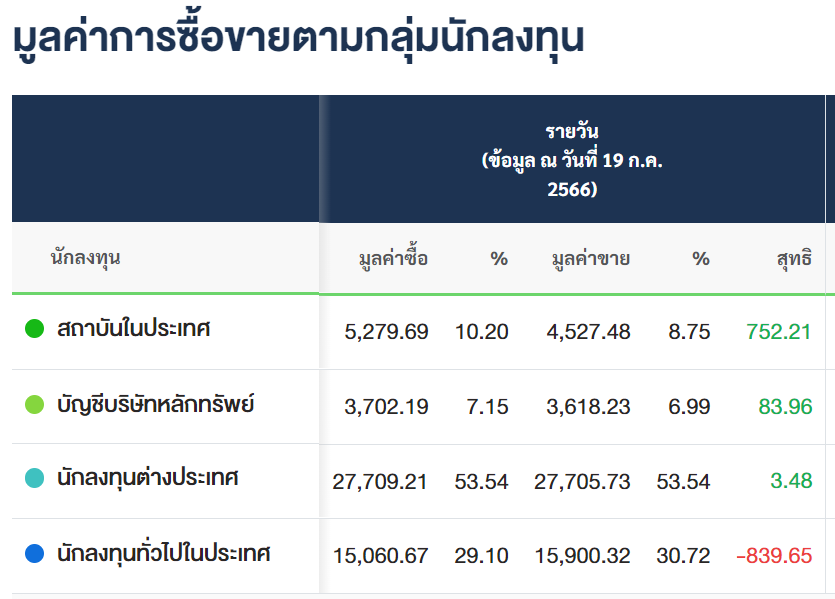The image size is (835, 599).
Task: Select the red net value -839.65
Action: click(773, 556)
